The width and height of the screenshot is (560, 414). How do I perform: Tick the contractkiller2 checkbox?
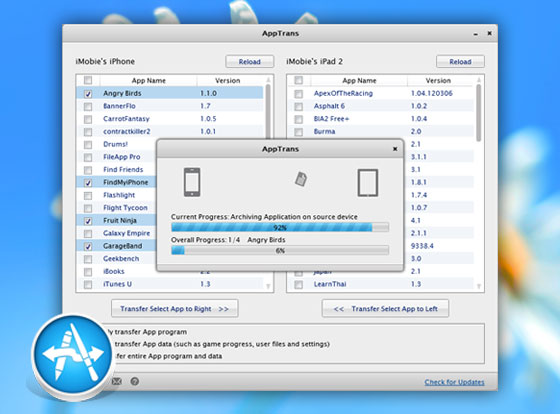tap(88, 132)
